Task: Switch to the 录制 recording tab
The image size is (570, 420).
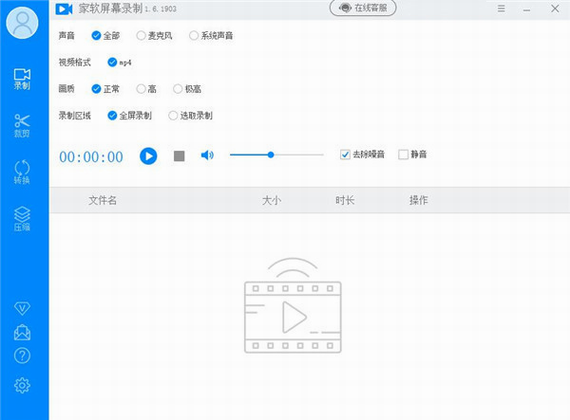Action: point(22,79)
